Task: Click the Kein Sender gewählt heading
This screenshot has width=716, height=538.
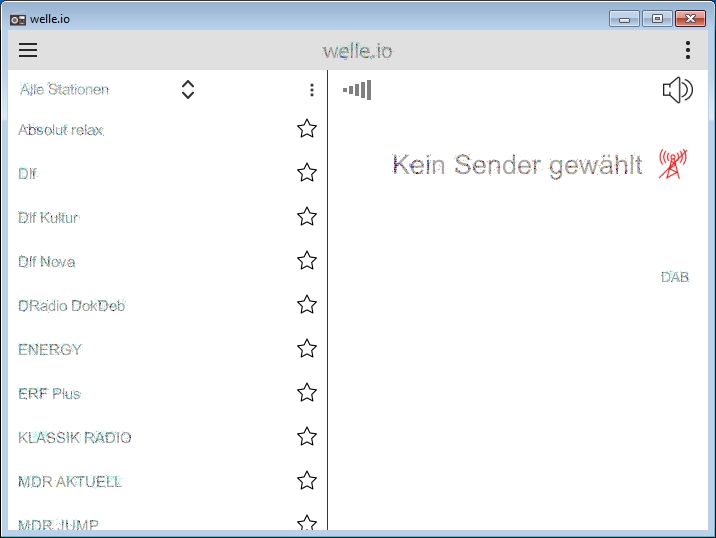Action: coord(517,165)
